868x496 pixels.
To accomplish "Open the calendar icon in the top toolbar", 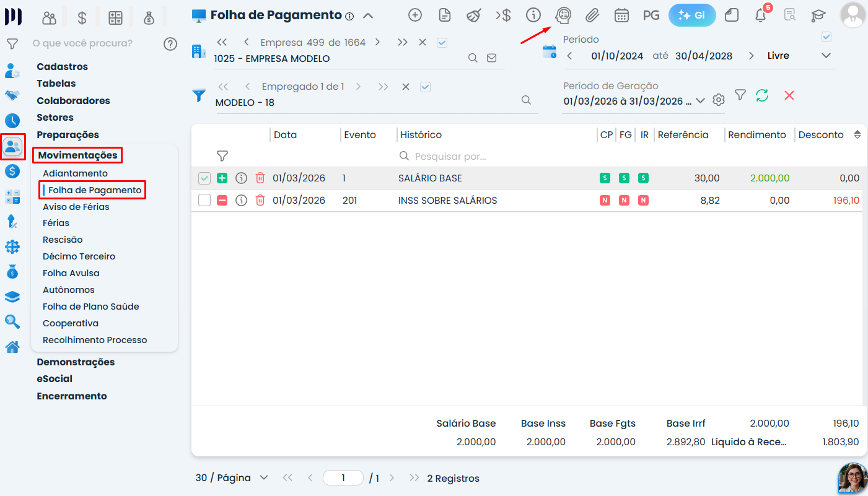I will click(621, 15).
